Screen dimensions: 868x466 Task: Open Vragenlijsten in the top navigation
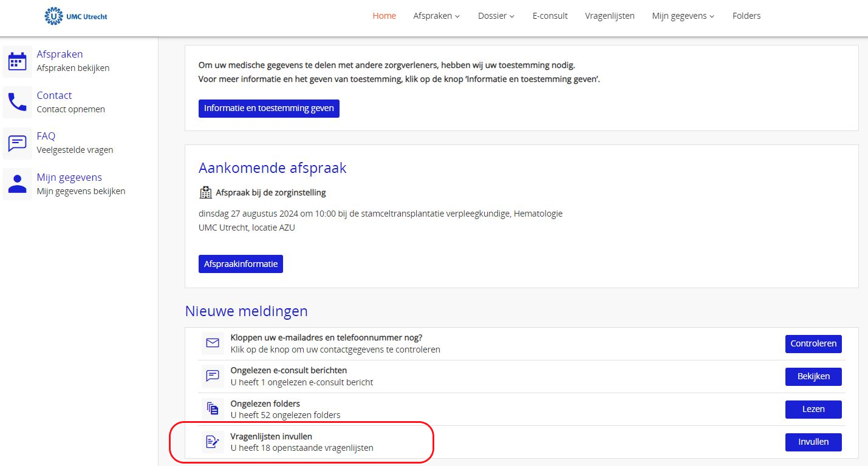point(610,16)
